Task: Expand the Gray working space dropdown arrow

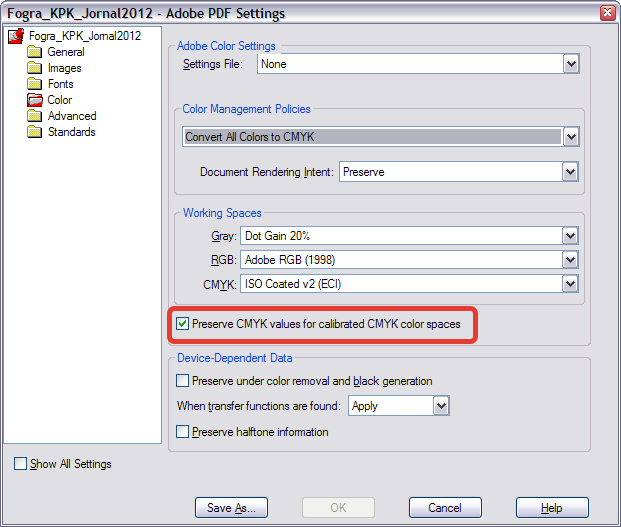Action: pyautogui.click(x=570, y=236)
